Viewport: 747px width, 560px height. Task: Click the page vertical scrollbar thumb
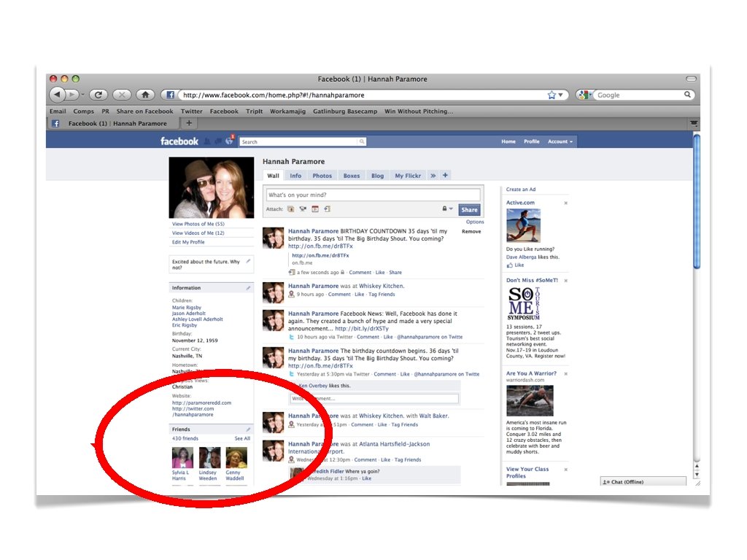pos(697,202)
